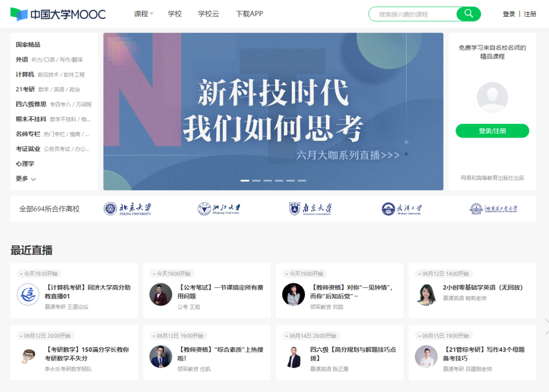Image resolution: width=549 pixels, height=392 pixels.
Task: Click the 中国大学MOOC logo
Action: [58, 14]
